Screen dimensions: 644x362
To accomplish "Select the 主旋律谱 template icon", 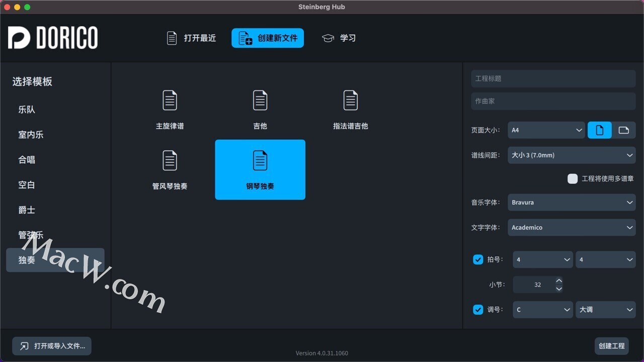I will coord(170,100).
